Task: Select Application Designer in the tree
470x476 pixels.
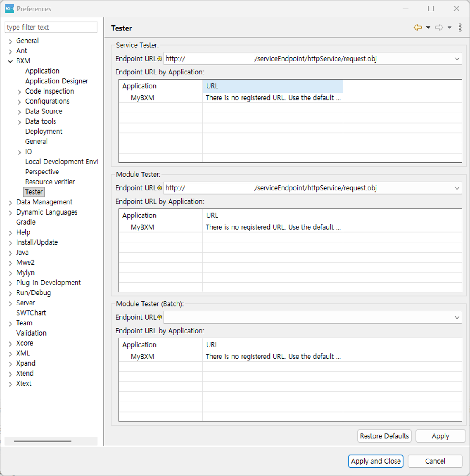Action: click(57, 81)
